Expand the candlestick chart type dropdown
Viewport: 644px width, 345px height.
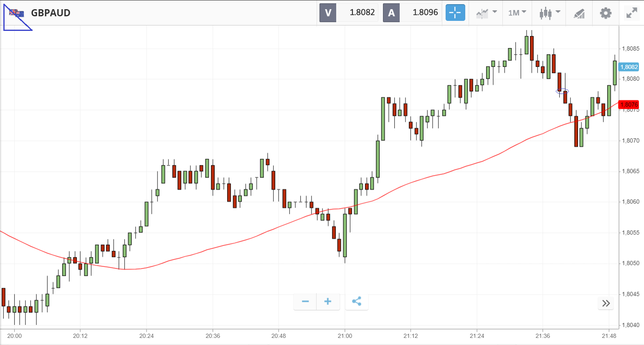click(550, 13)
